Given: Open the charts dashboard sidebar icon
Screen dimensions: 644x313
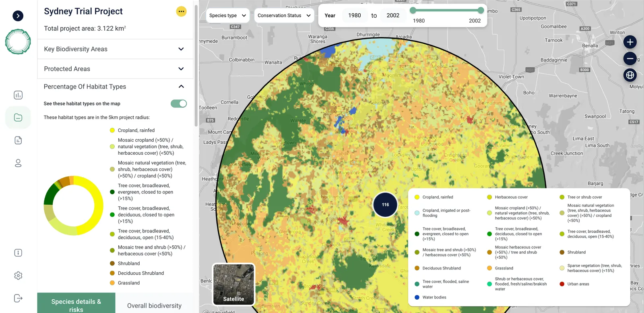Looking at the screenshot, I should tap(18, 95).
